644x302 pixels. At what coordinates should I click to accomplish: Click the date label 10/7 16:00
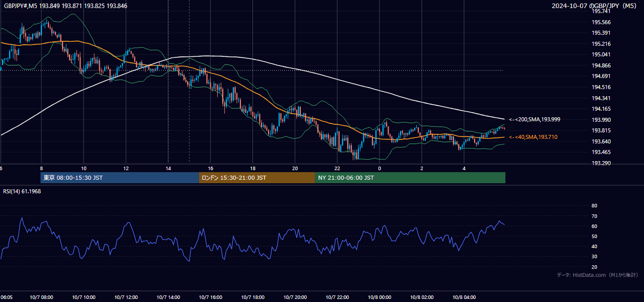click(211, 297)
